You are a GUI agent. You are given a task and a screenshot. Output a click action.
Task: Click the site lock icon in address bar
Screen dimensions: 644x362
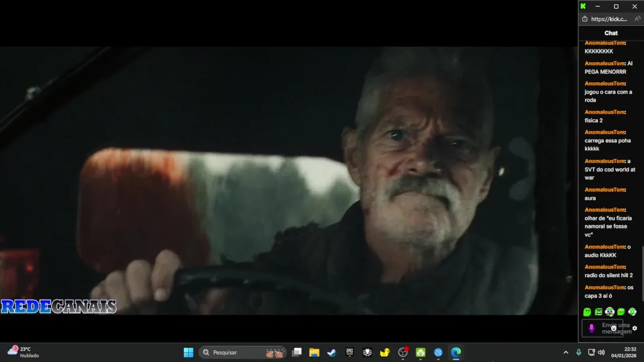[x=585, y=19]
